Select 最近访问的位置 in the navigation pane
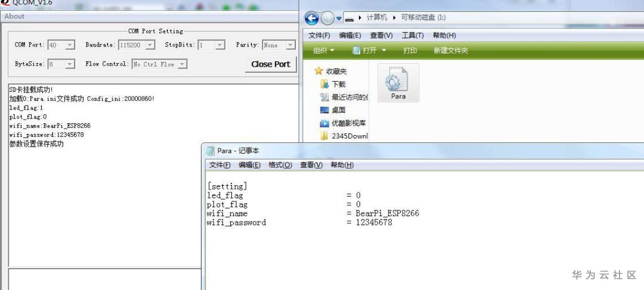644x290 pixels. coord(344,98)
